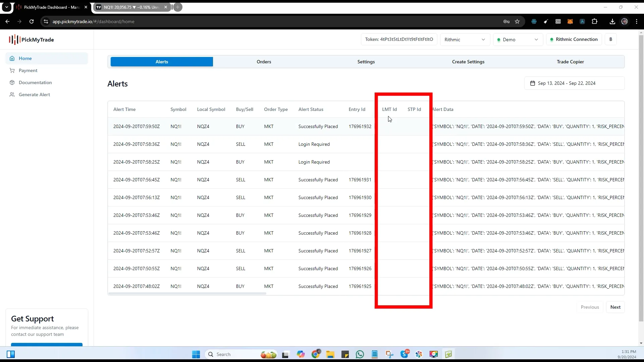Toggle the Demo mode on/off switch

517,39
